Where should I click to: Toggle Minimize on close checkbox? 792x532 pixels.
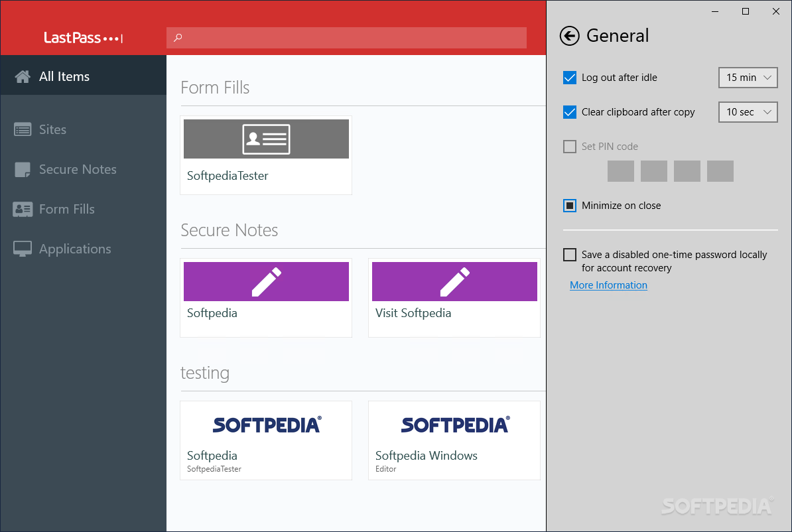pos(569,206)
